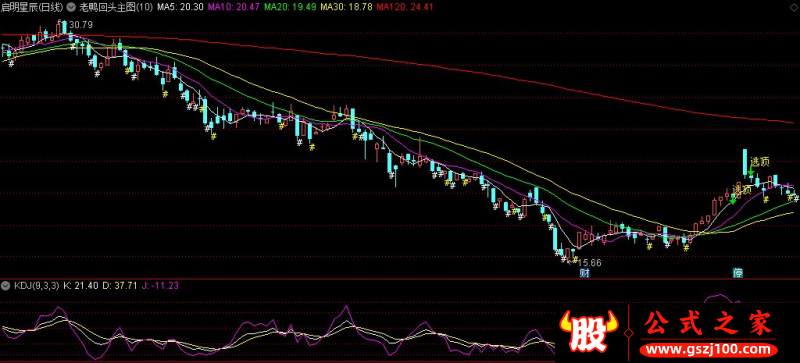Click the MA30: 18.78 label

pos(346,8)
